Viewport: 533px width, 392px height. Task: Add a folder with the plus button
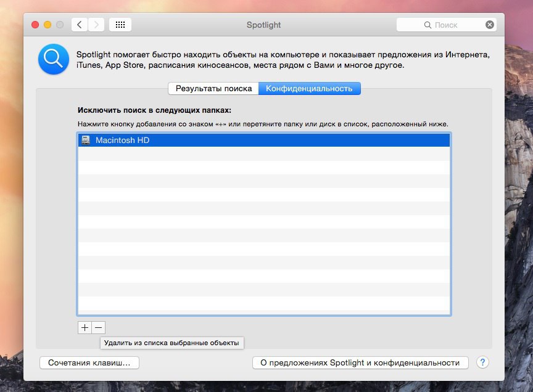[85, 327]
